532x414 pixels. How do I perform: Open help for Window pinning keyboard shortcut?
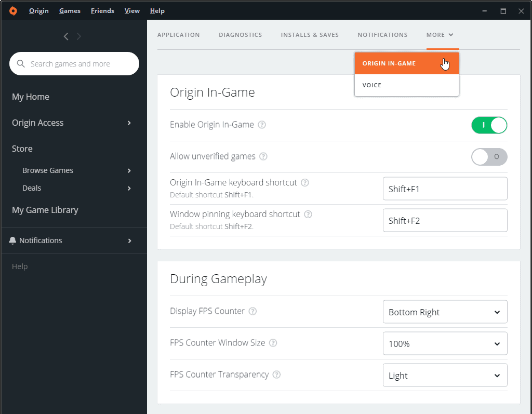[x=308, y=215]
